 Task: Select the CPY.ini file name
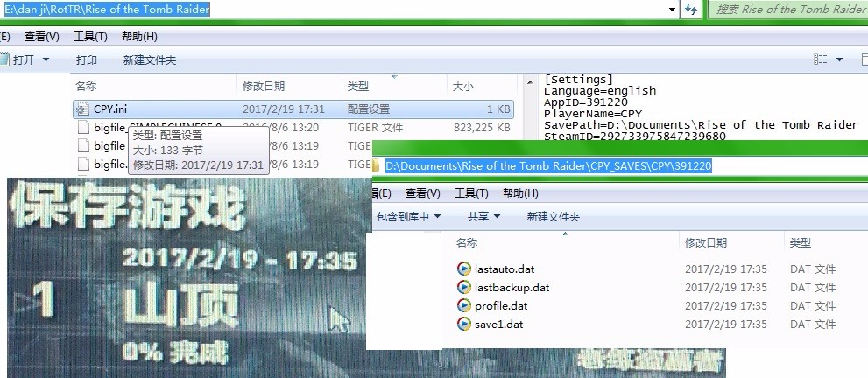point(110,109)
